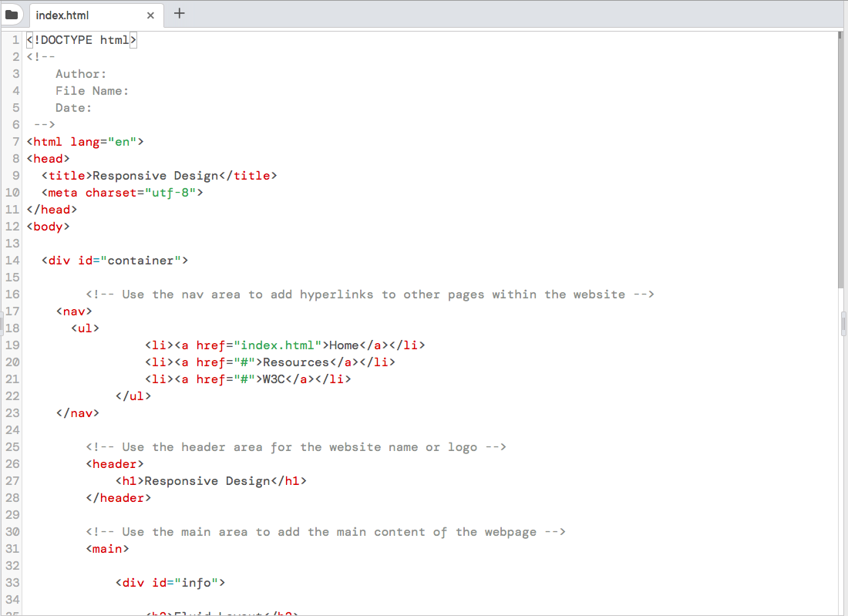Click line number 14 in the gutter
This screenshot has width=848, height=616.
coord(12,260)
